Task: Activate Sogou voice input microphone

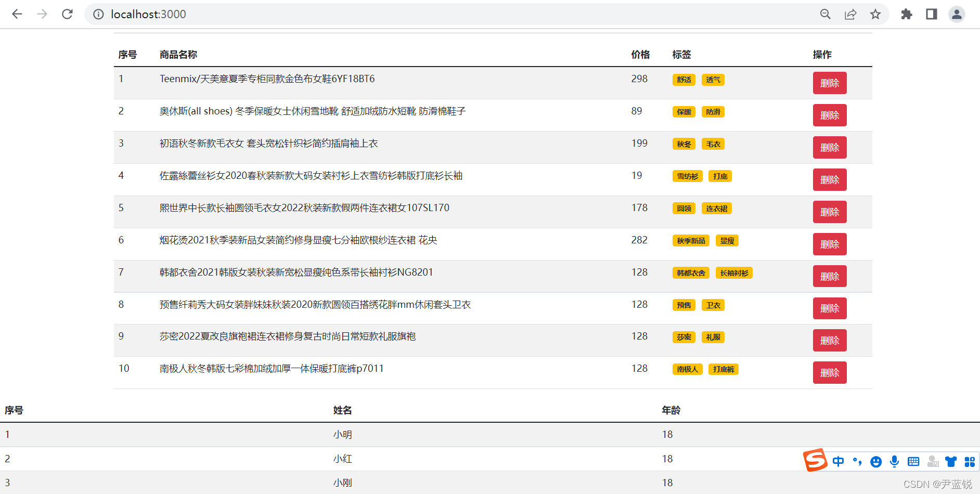Action: [x=895, y=461]
